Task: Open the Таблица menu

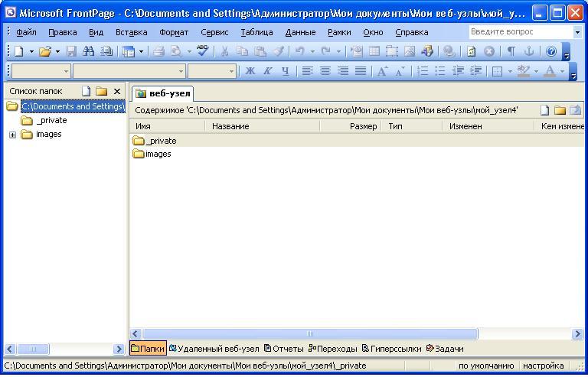Action: coord(256,33)
